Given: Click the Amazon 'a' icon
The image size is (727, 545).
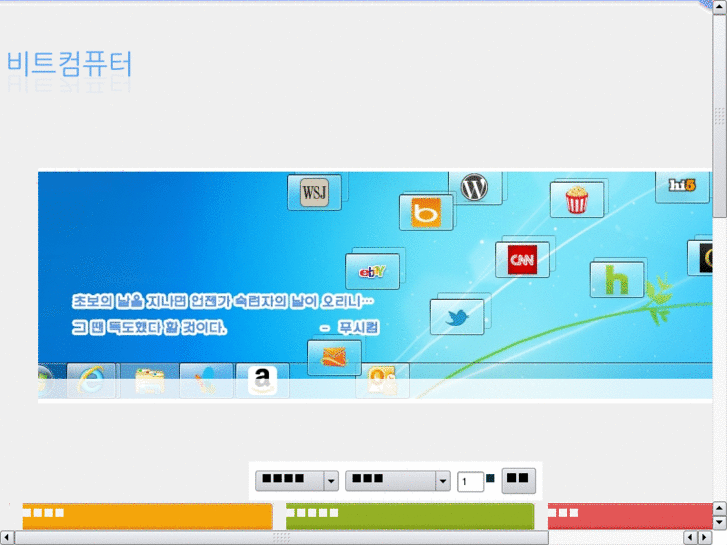Looking at the screenshot, I should [x=262, y=381].
